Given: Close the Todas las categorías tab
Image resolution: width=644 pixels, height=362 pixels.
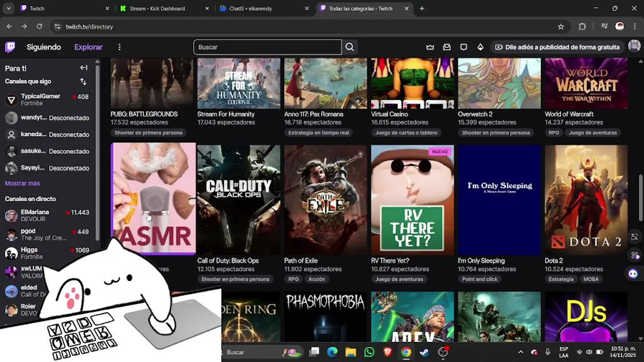Looking at the screenshot, I should 407,9.
